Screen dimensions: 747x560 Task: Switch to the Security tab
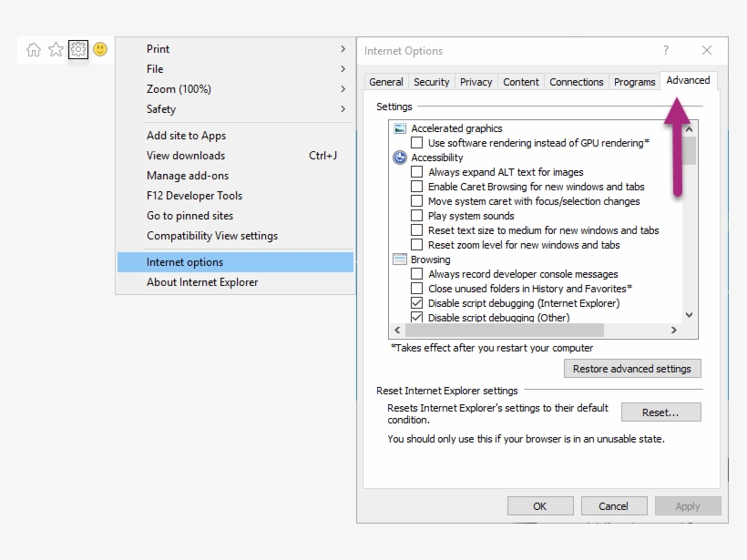(431, 82)
